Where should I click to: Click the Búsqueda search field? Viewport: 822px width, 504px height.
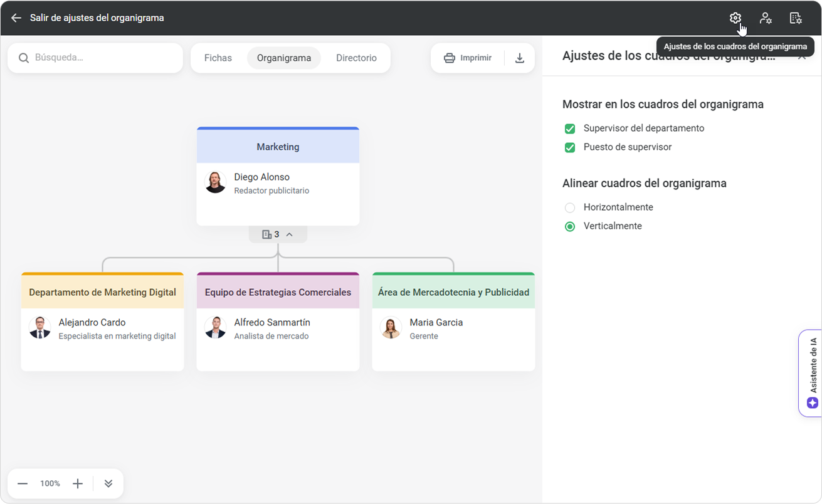tap(100, 58)
